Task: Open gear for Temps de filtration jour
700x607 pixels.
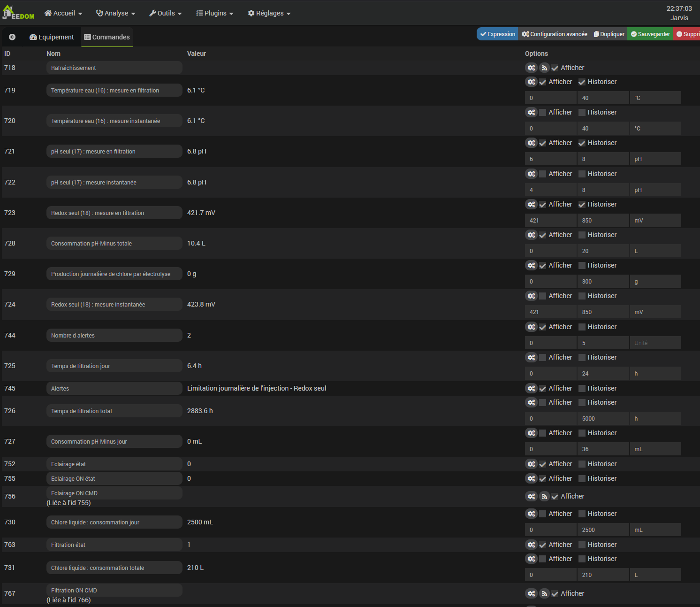Action: (x=531, y=357)
